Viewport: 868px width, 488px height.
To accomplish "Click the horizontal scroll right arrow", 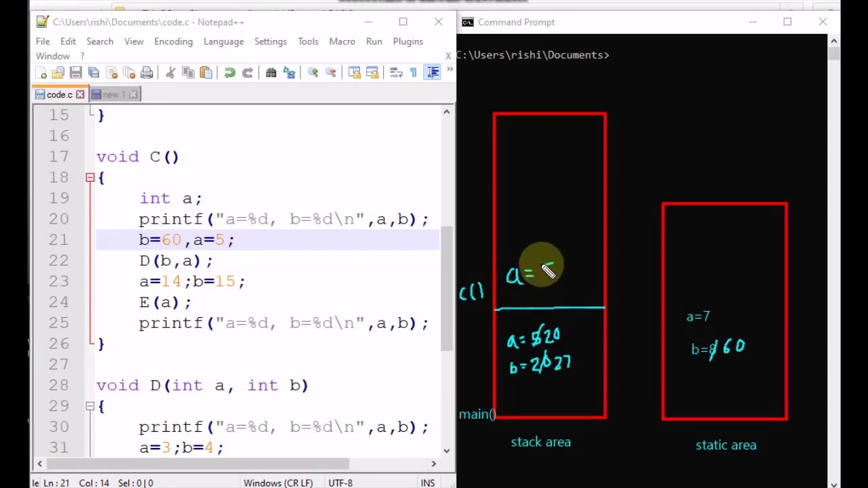I will [433, 464].
